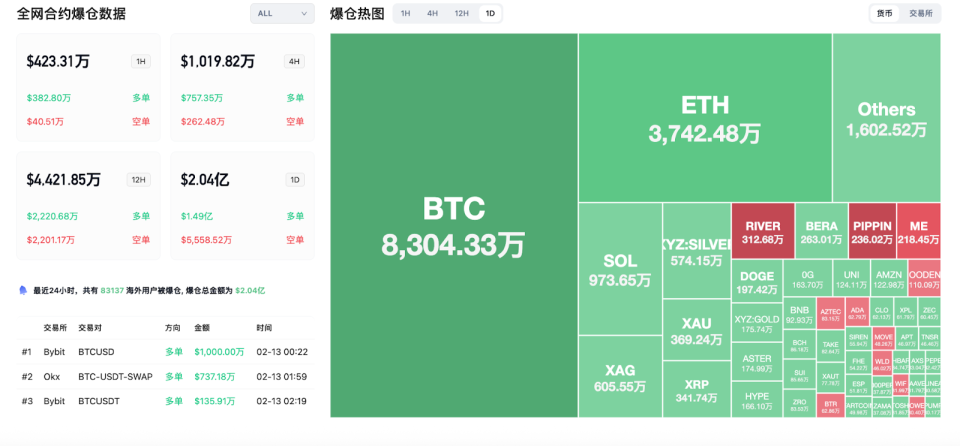The width and height of the screenshot is (960, 446).
Task: Switch heatmap to 1H timeframe
Action: pyautogui.click(x=405, y=13)
